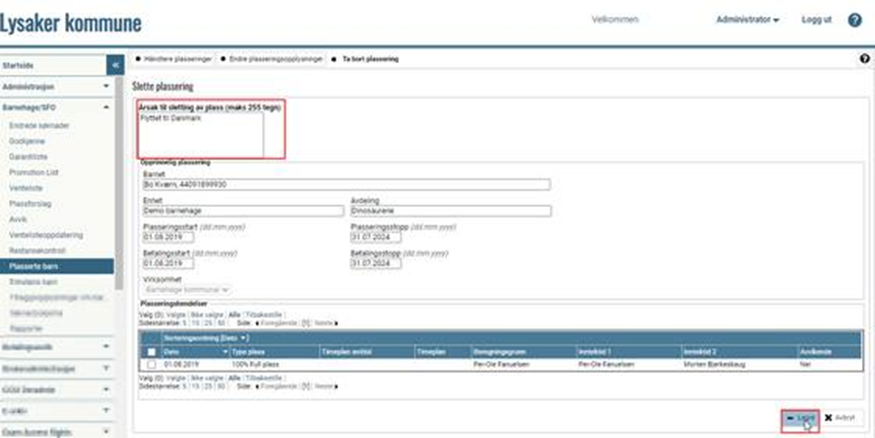Image resolution: width=875 pixels, height=438 pixels.
Task: Click the Avbryt cancel button
Action: pos(840,418)
